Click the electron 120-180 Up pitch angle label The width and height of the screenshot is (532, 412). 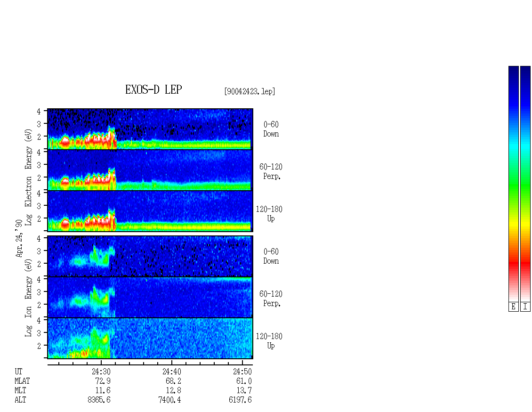269,214
